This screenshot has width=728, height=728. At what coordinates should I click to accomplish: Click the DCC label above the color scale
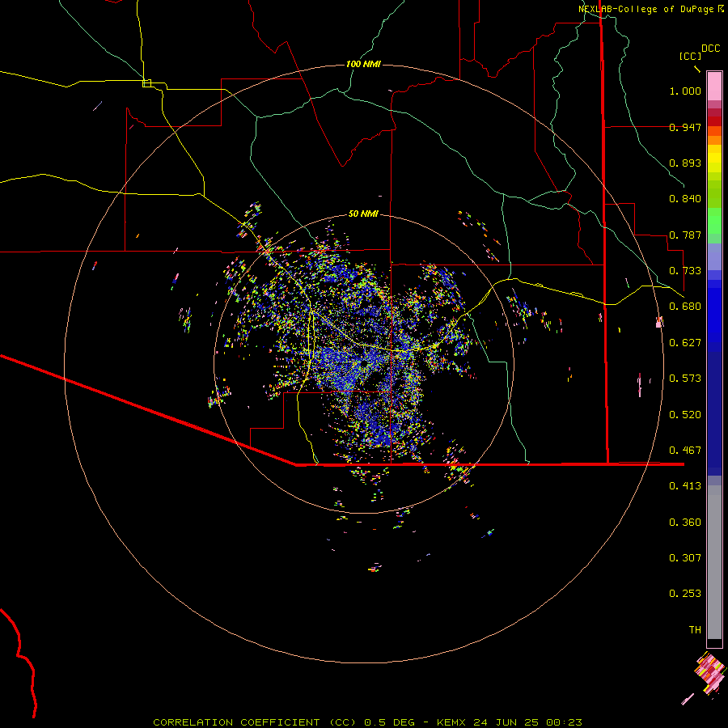[x=711, y=49]
